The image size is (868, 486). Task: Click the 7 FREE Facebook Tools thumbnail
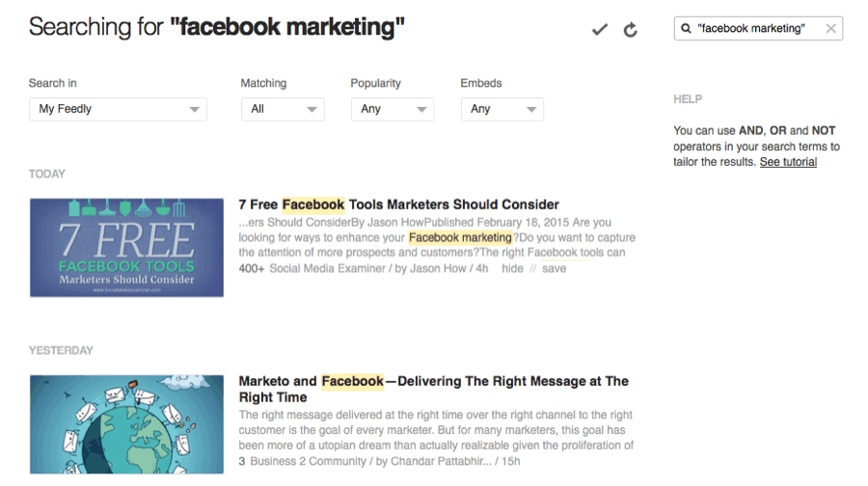click(126, 248)
